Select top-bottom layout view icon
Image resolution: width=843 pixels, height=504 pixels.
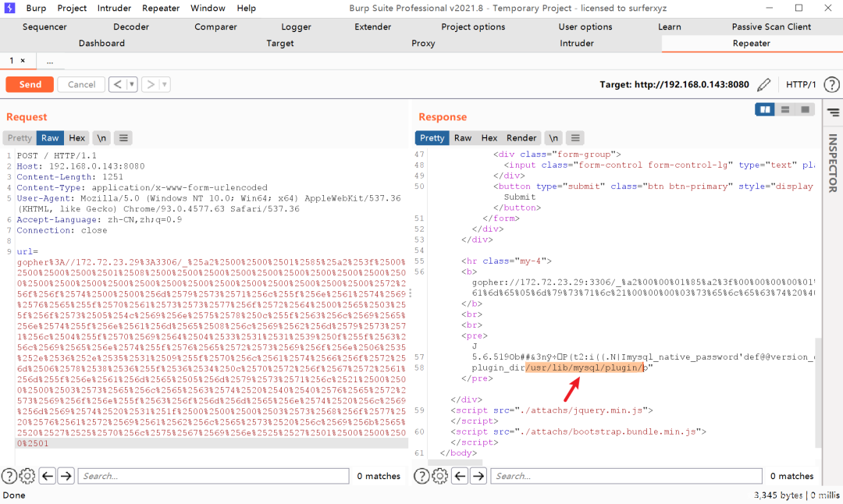tap(785, 109)
